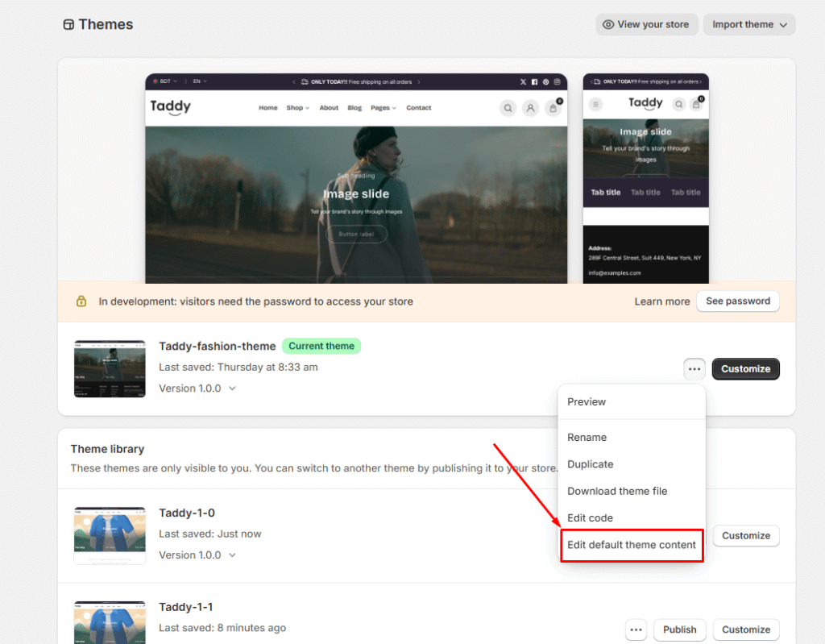Click search icon in mobile theme preview

pyautogui.click(x=678, y=104)
